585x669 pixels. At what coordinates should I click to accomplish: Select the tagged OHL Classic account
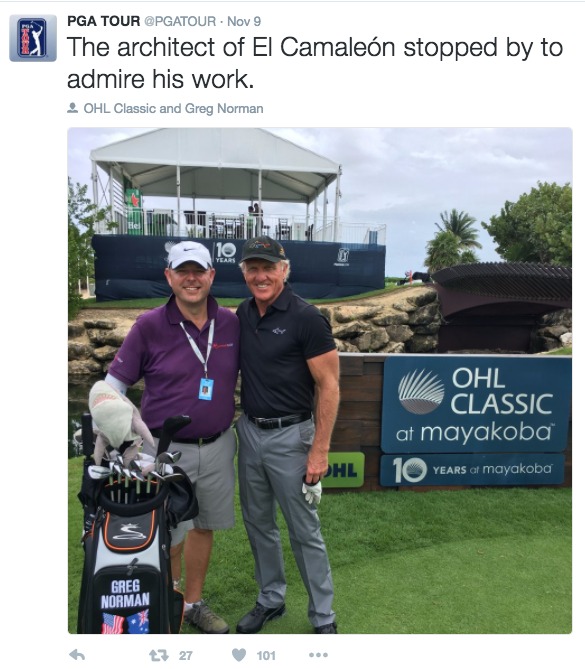click(120, 108)
